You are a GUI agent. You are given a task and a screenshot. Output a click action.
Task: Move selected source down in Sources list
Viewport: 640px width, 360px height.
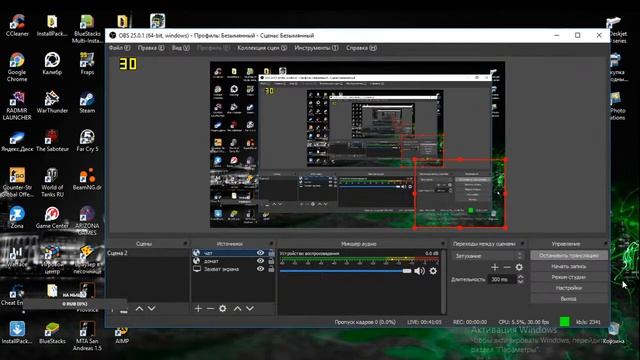[250, 309]
